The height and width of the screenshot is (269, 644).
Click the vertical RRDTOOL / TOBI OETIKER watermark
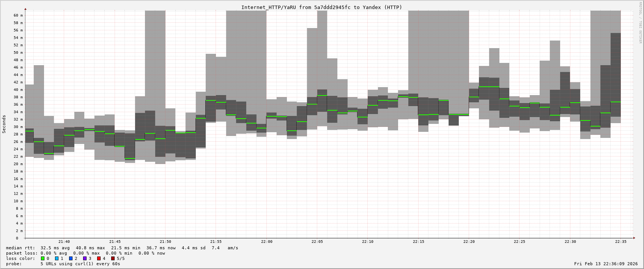[640, 23]
